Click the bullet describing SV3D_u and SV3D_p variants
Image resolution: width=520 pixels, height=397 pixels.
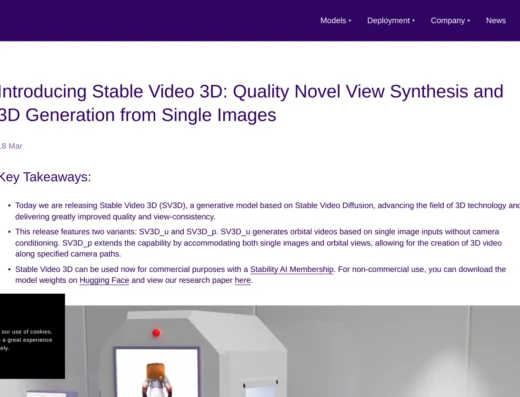tap(258, 243)
